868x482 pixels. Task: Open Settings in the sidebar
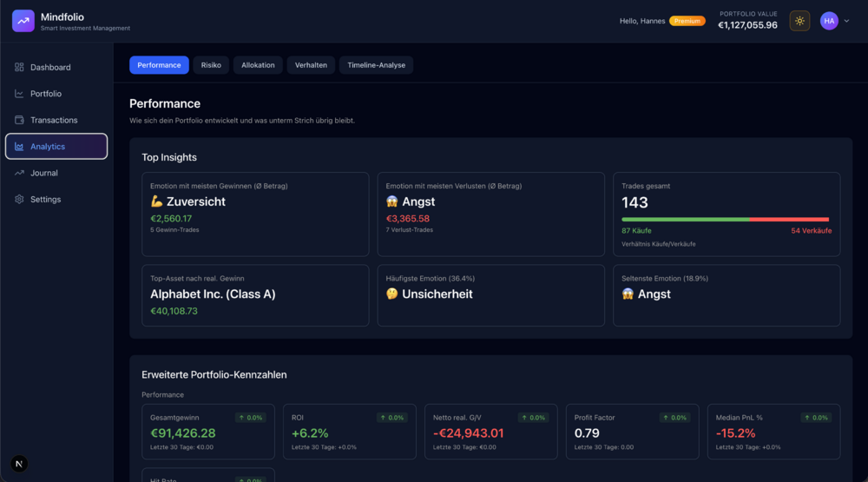click(56, 199)
